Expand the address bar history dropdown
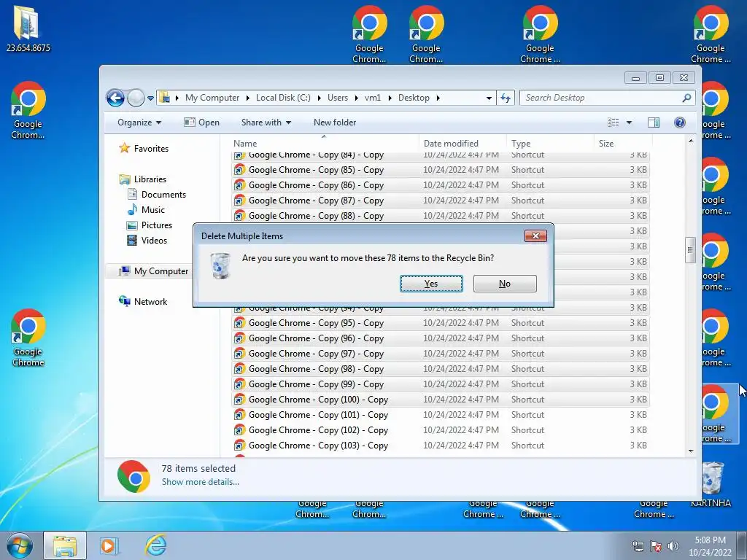 489,98
